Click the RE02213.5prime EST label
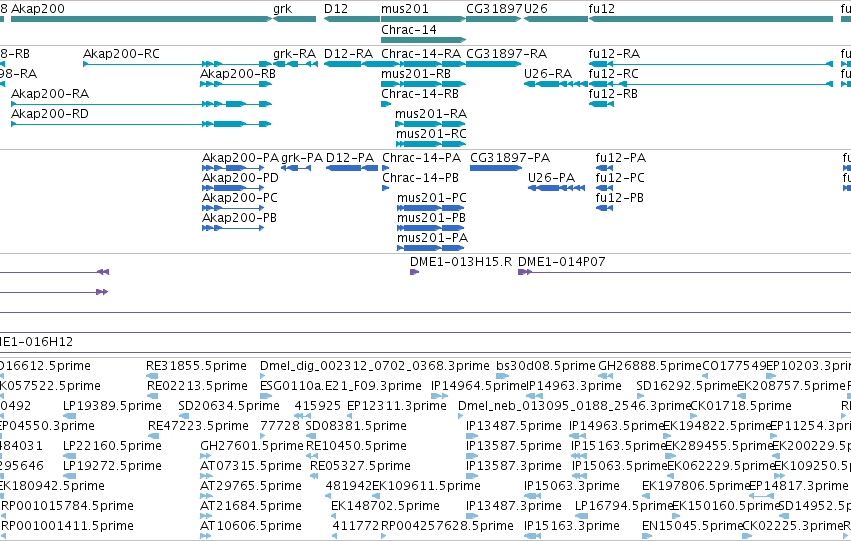The image size is (851, 541). 197,386
